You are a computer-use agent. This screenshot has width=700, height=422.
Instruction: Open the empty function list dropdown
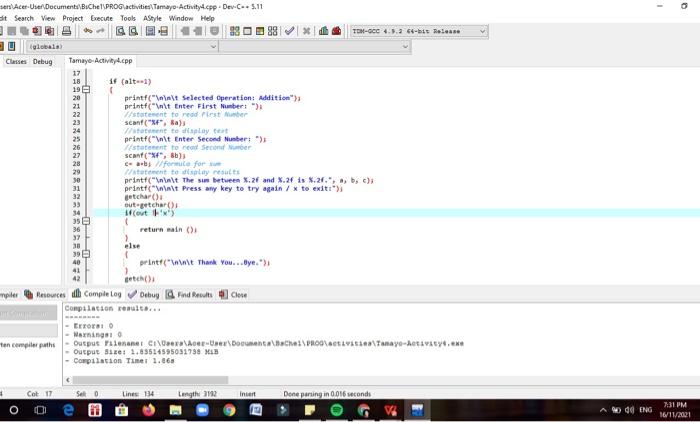(315, 46)
